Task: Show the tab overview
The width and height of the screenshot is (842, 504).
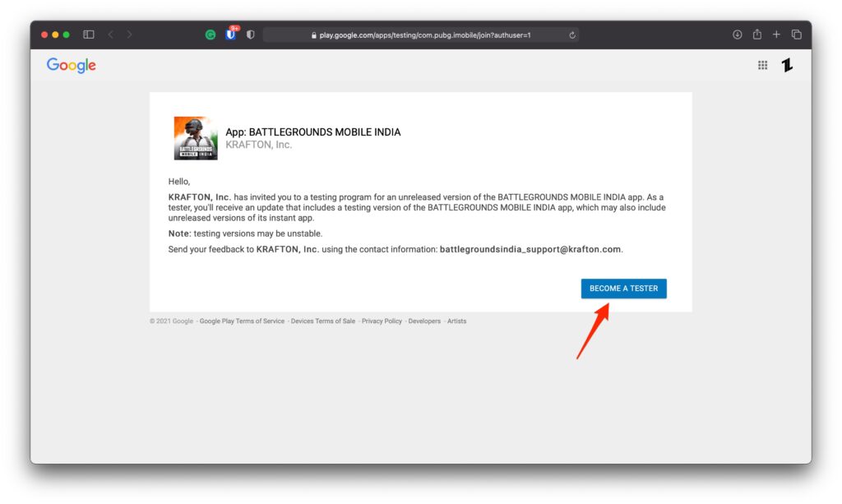Action: point(796,35)
